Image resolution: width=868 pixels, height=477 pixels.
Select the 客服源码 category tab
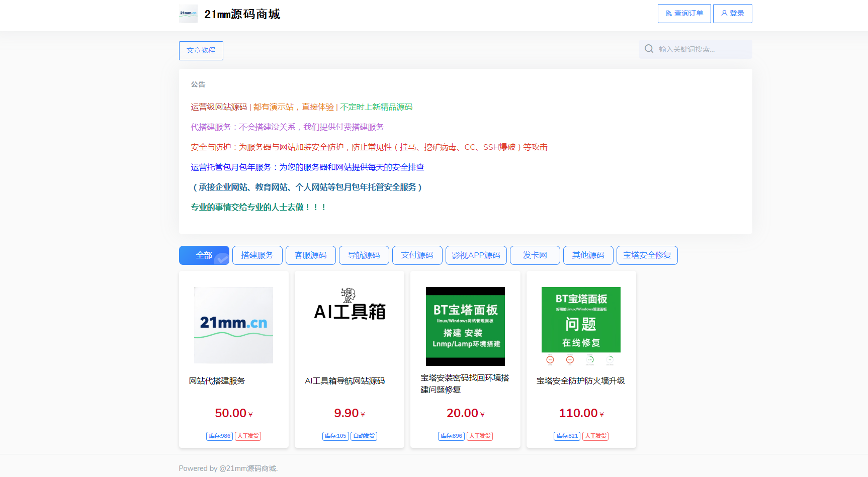click(x=311, y=255)
